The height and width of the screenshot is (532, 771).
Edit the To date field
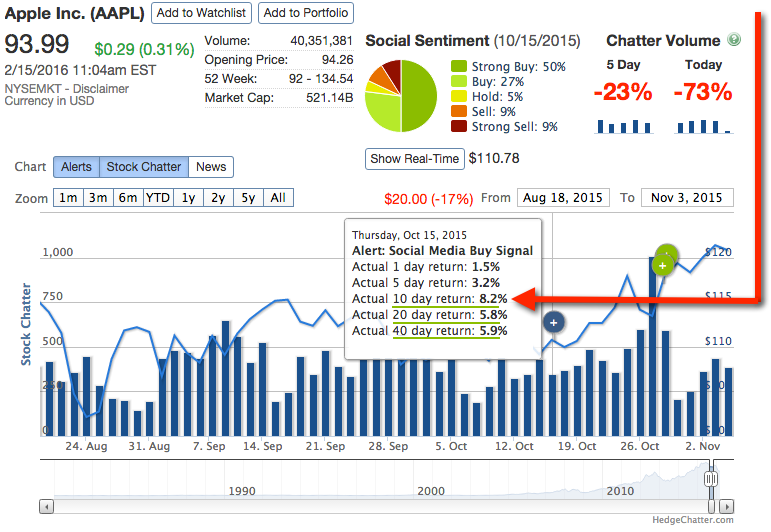pyautogui.click(x=687, y=198)
